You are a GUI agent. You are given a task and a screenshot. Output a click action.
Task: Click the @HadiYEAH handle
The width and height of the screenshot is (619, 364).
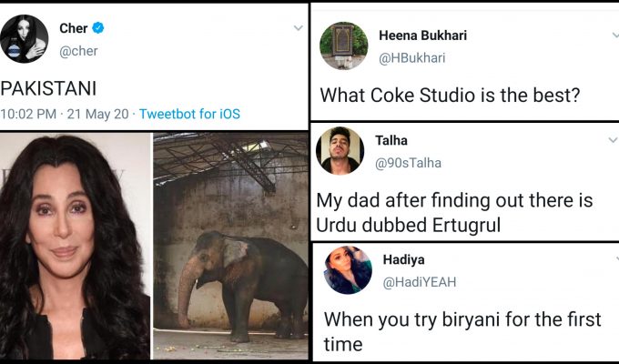point(420,282)
